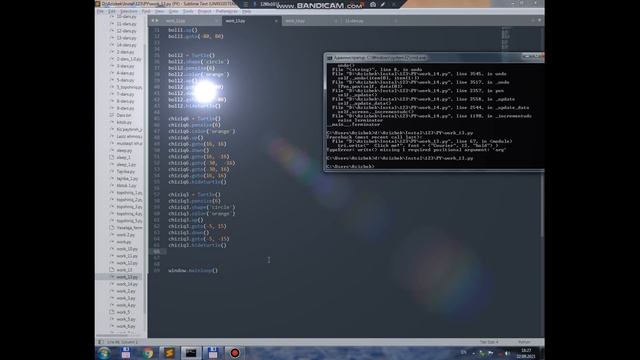The image size is (640, 360).
Task: Open the Edit menu
Action: click(x=111, y=11)
